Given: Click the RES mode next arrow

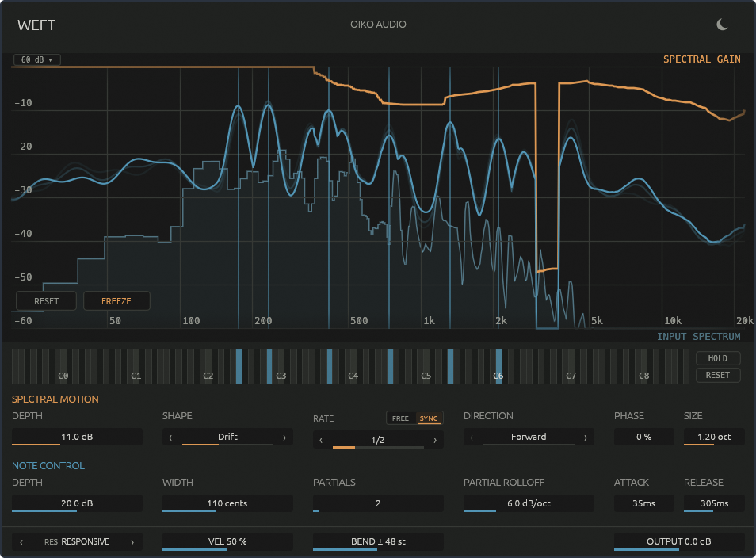Looking at the screenshot, I should click(132, 542).
